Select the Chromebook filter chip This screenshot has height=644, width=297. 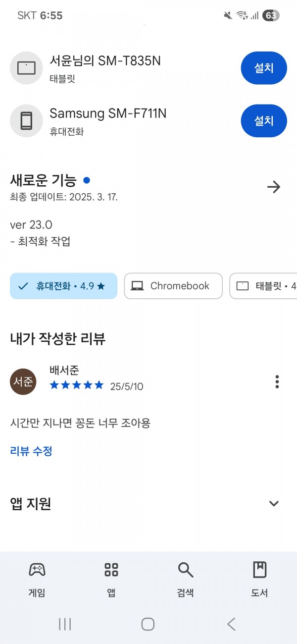(x=173, y=286)
